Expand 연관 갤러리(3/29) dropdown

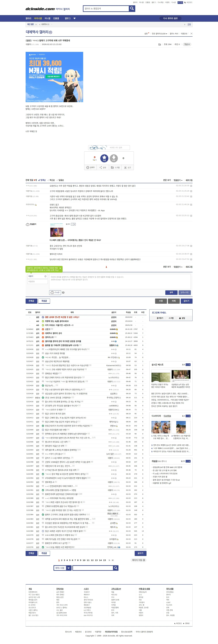tap(159, 33)
